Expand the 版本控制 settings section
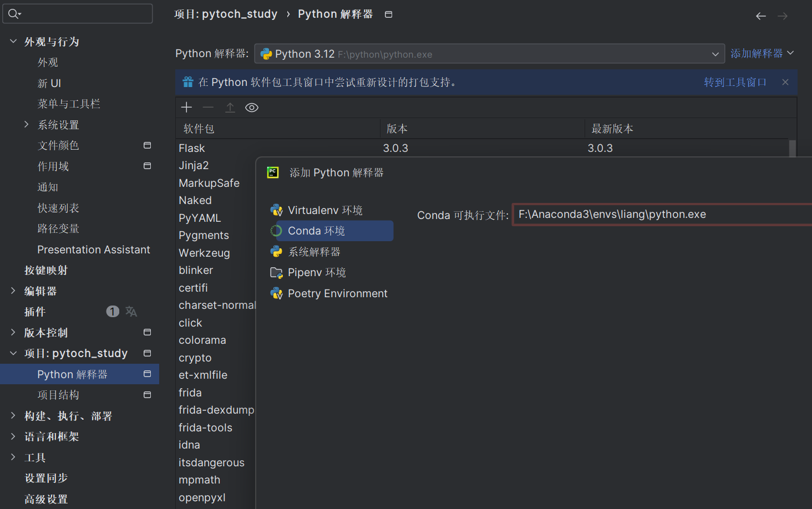Viewport: 812px width, 509px height. (x=13, y=332)
